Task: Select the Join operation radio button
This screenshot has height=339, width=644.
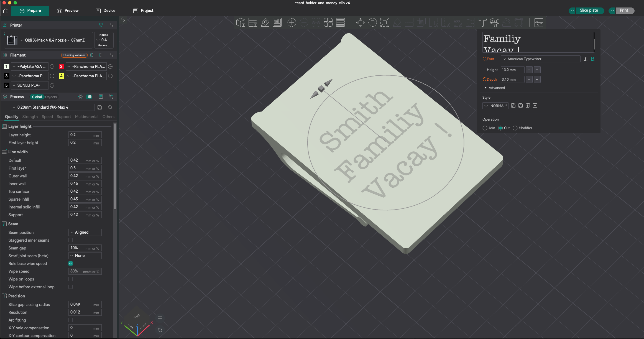Action: click(x=485, y=128)
